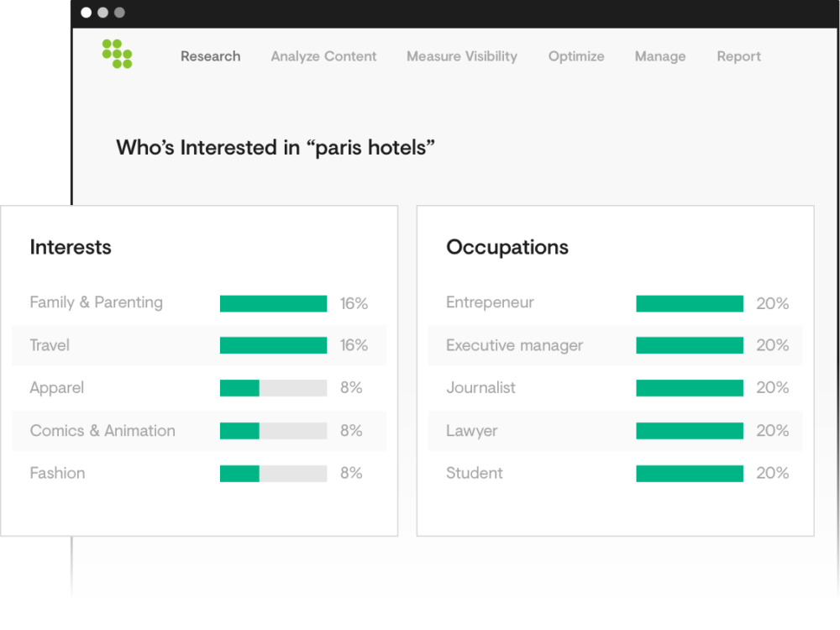Select the Optimize menu item

(576, 56)
